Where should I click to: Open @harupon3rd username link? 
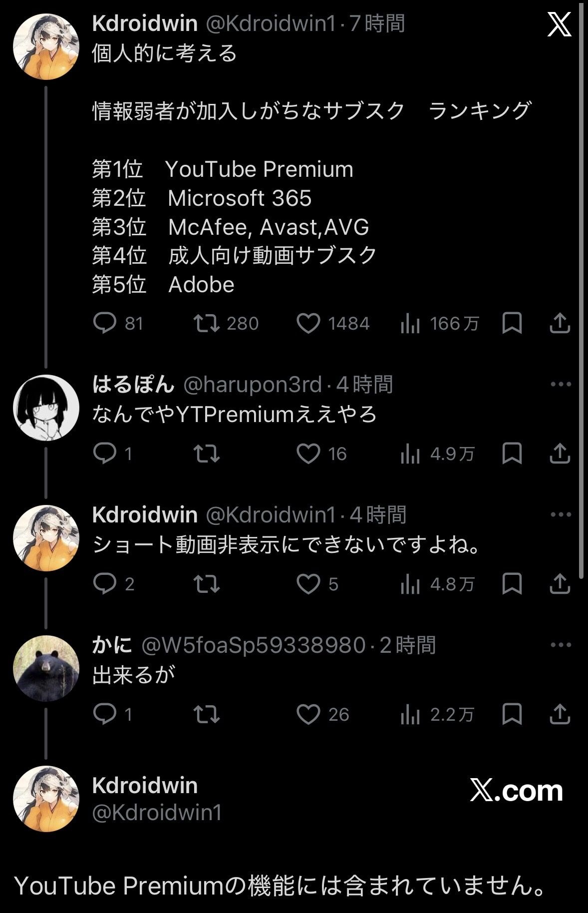(x=253, y=385)
